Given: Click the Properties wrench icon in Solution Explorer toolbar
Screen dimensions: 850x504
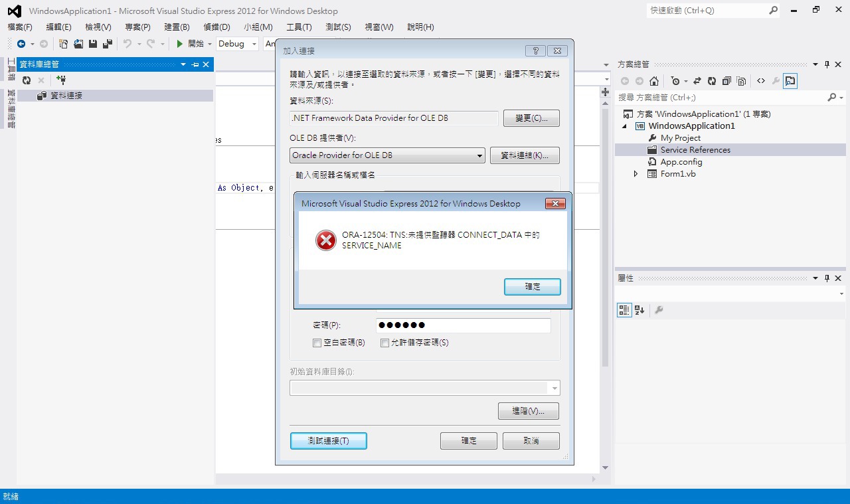Looking at the screenshot, I should tap(776, 81).
